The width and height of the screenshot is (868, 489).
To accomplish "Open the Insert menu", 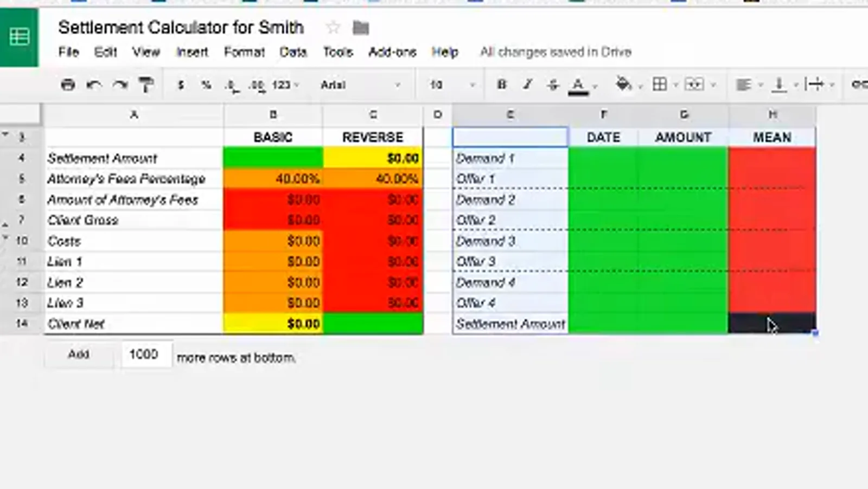I will point(192,52).
